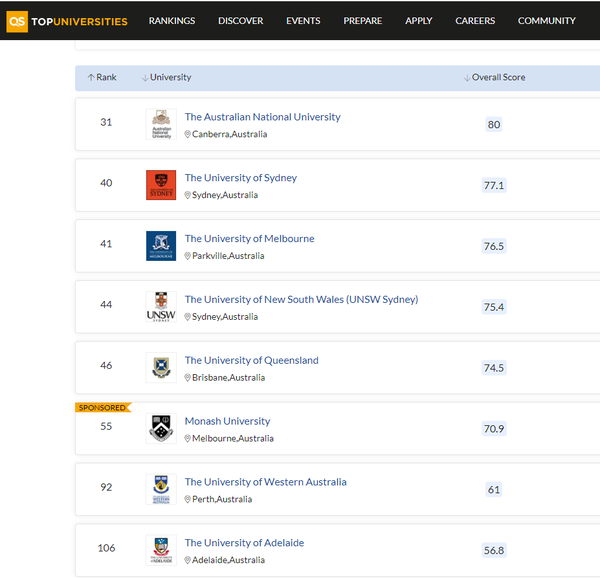Sort the table by University column
600x578 pixels.
pos(166,77)
